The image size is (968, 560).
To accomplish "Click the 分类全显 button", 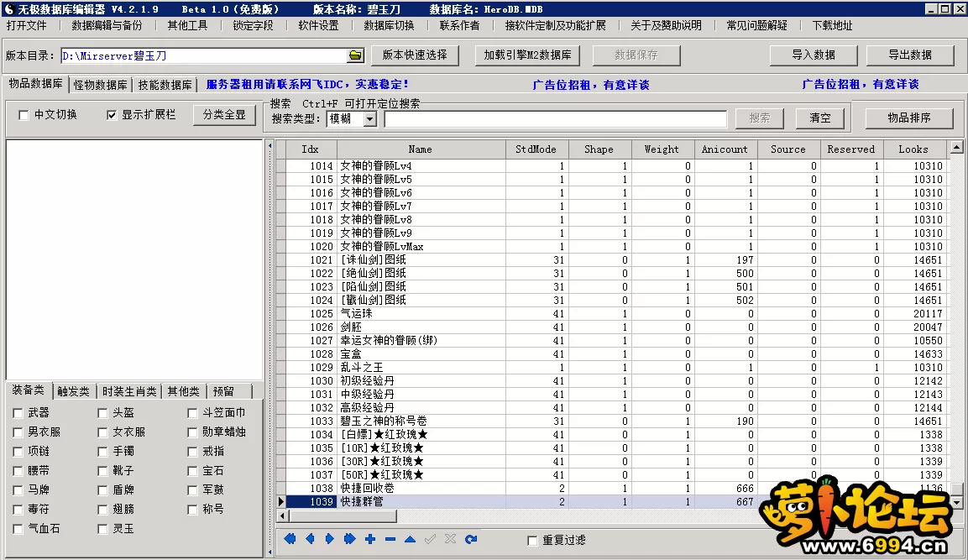I will [x=224, y=115].
